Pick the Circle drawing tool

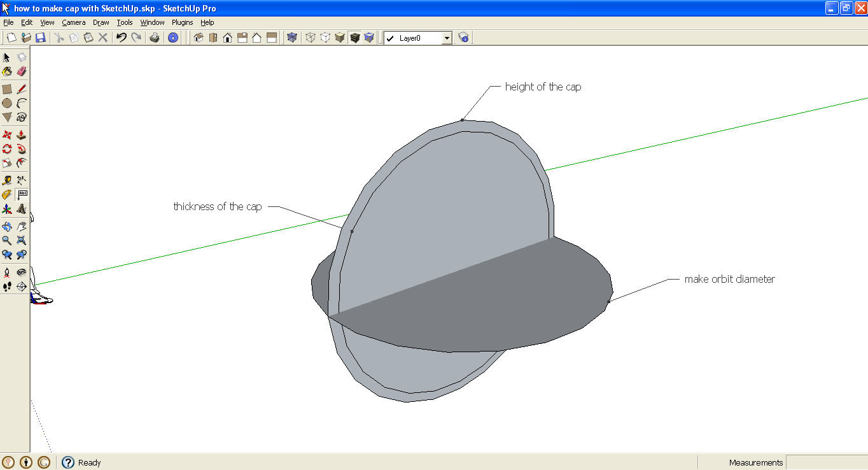[7, 103]
